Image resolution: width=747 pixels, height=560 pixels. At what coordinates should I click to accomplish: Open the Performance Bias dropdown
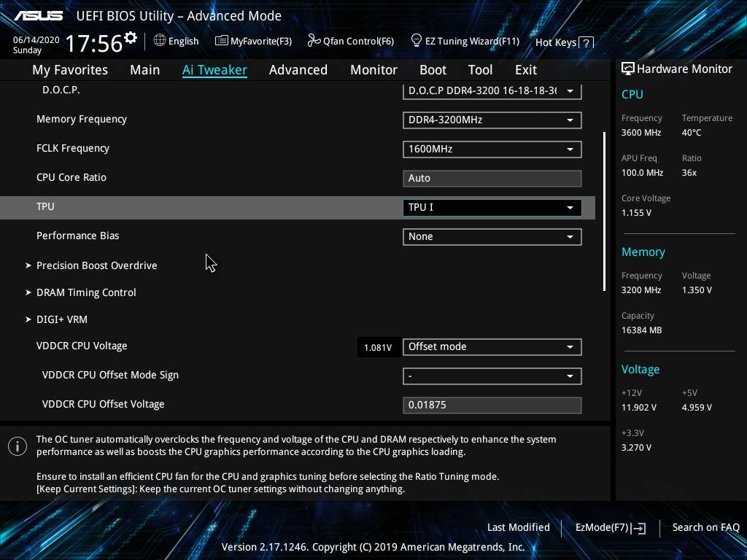pos(492,237)
